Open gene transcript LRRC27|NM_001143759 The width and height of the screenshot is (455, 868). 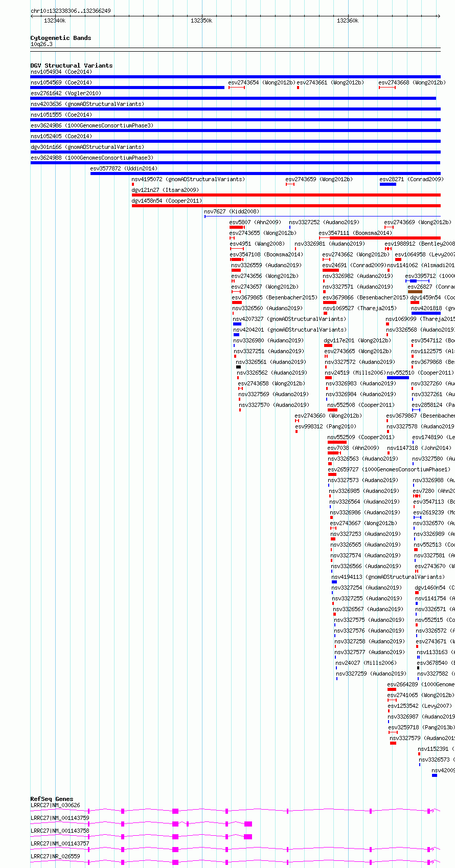click(60, 818)
